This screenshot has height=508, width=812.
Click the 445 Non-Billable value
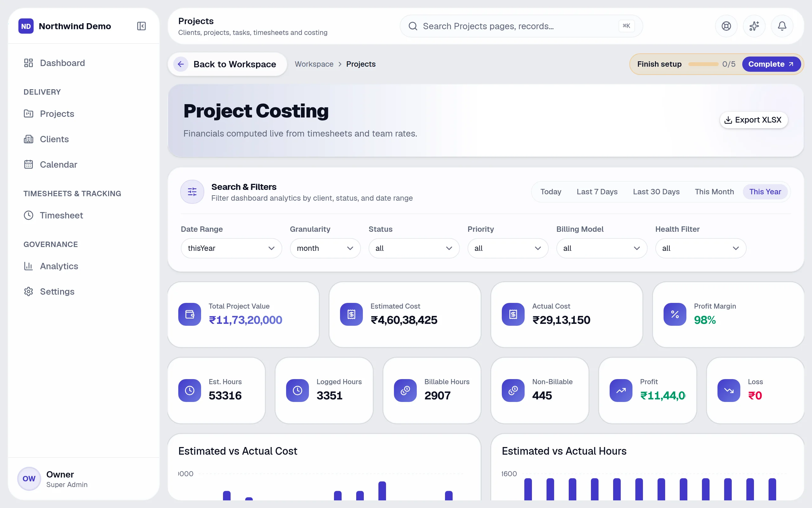[542, 396]
